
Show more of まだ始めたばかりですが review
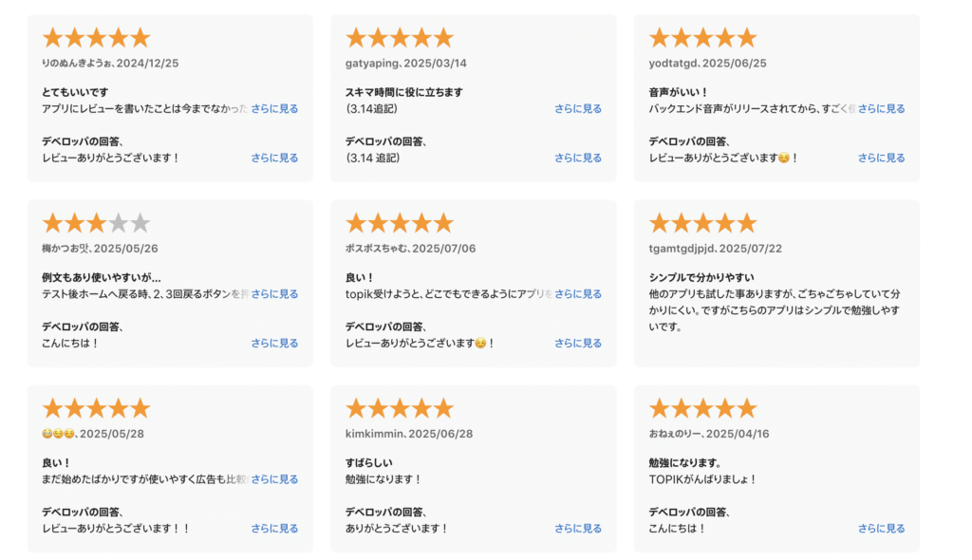click(274, 479)
